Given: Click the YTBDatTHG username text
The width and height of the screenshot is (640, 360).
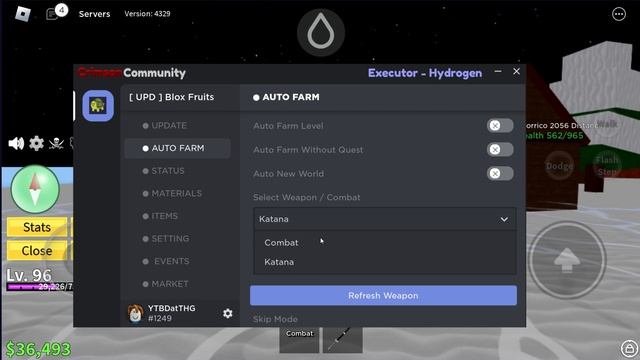Looking at the screenshot, I should [x=171, y=308].
